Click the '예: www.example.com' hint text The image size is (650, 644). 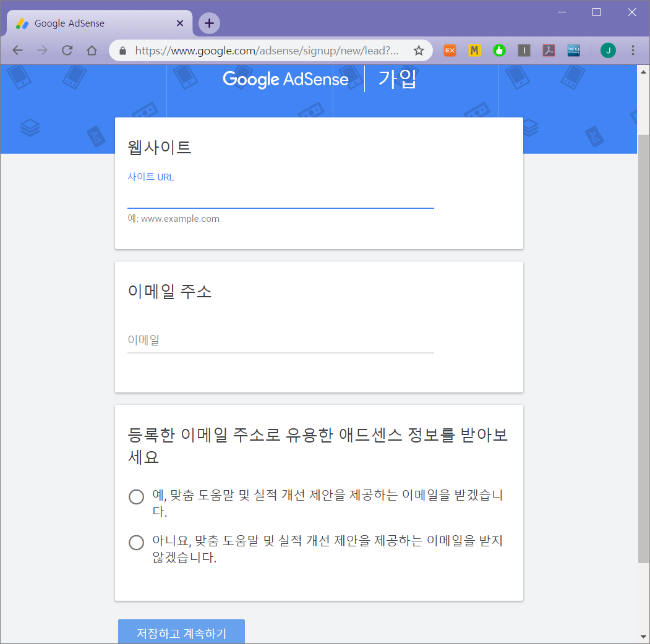[173, 219]
